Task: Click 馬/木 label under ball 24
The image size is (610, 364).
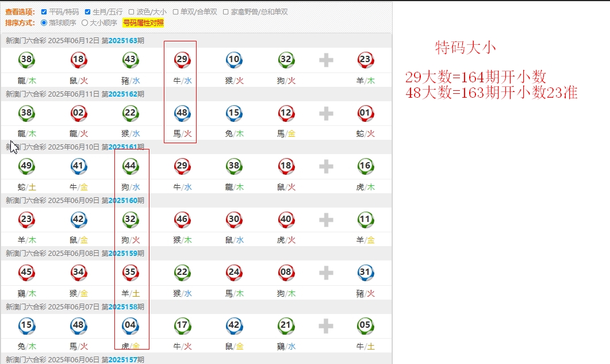Action: (234, 293)
